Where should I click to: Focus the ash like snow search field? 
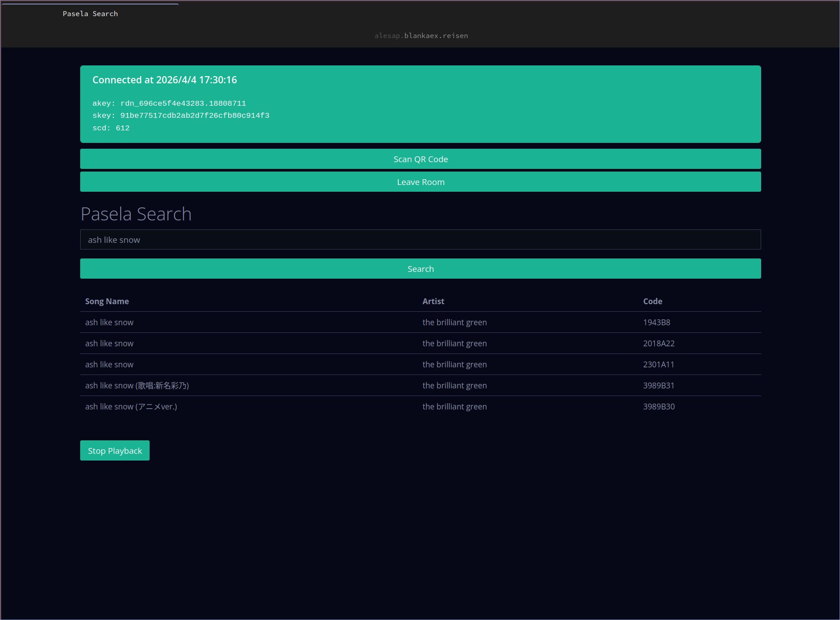(420, 240)
